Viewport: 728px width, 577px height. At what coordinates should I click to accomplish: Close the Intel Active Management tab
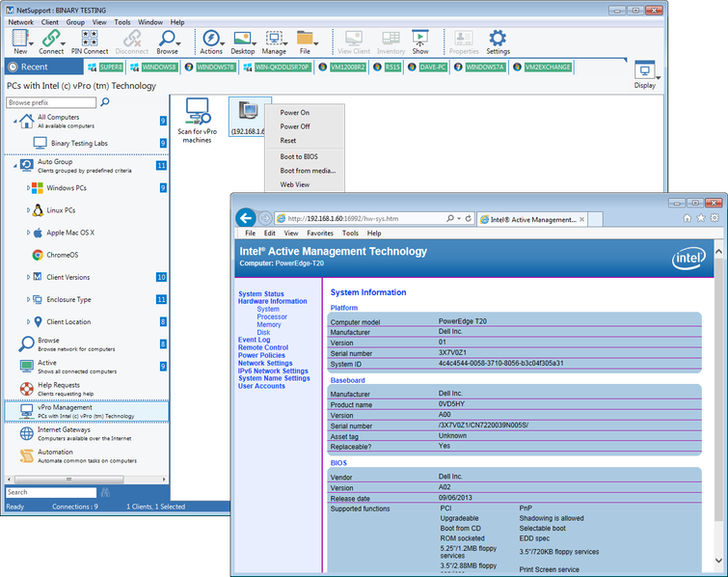pos(581,219)
